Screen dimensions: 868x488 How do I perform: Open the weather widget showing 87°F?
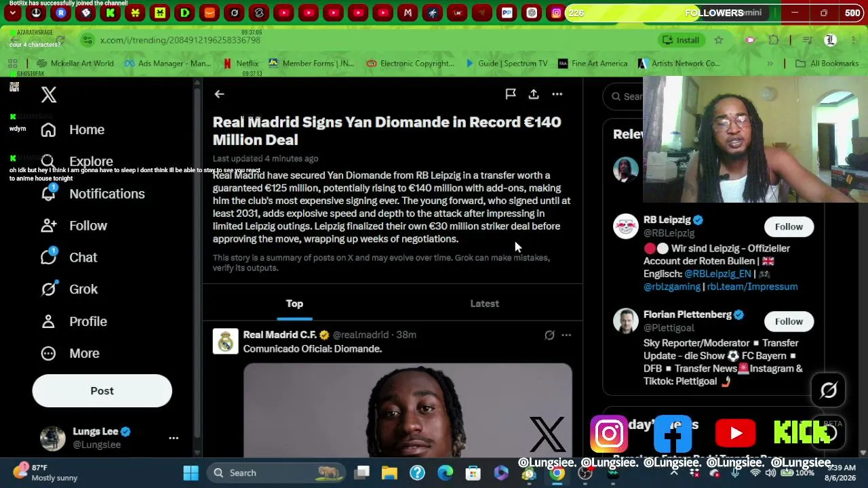tap(46, 472)
